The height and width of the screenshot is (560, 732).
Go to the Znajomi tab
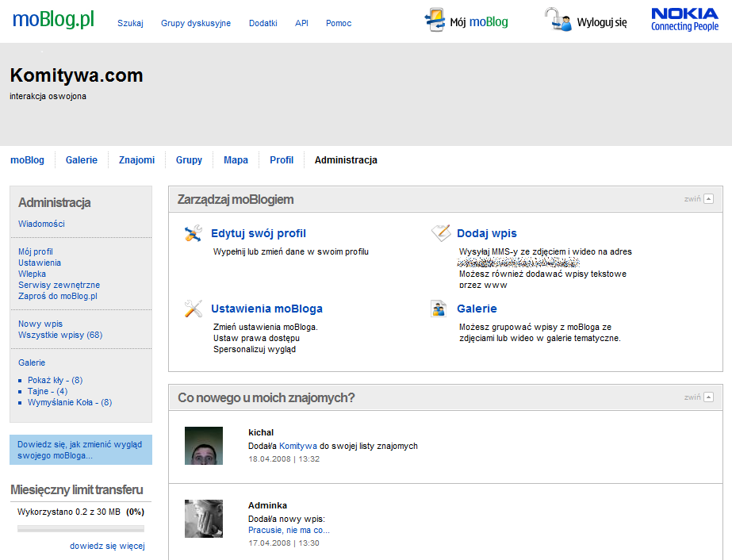[x=136, y=160]
